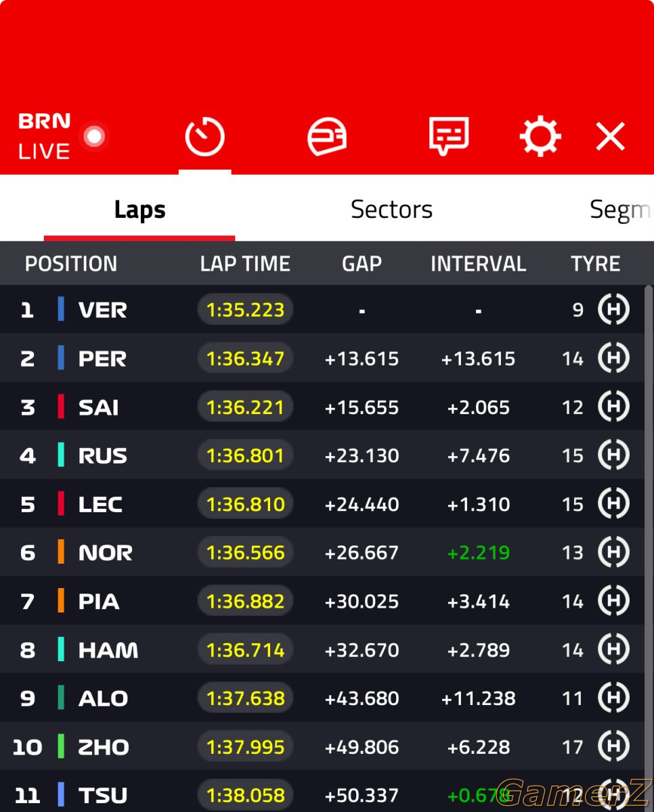The height and width of the screenshot is (812, 654).
Task: Switch to the Sectors tab
Action: click(391, 210)
